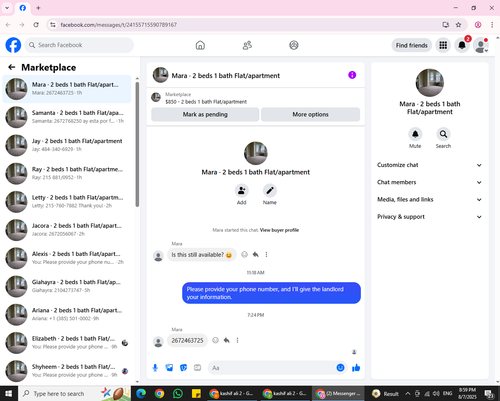Image resolution: width=500 pixels, height=401 pixels.
Task: Open more options for 'Is this still available?' message
Action: point(266,255)
